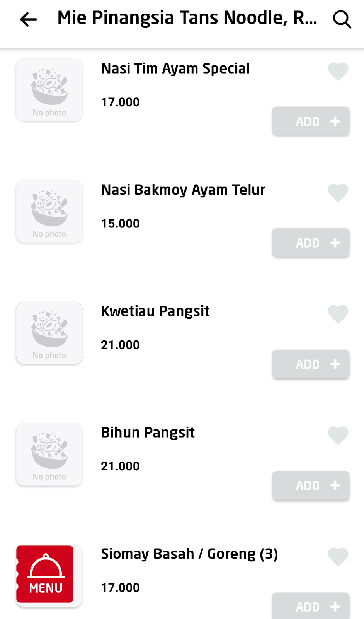Open Bihun Pangsit no-photo thumbnail
Image resolution: width=364 pixels, height=619 pixels.
[x=49, y=454]
